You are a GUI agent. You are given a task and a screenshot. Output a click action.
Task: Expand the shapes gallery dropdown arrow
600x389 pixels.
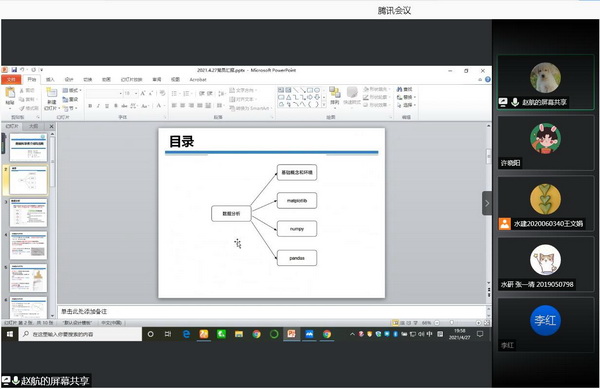click(324, 105)
